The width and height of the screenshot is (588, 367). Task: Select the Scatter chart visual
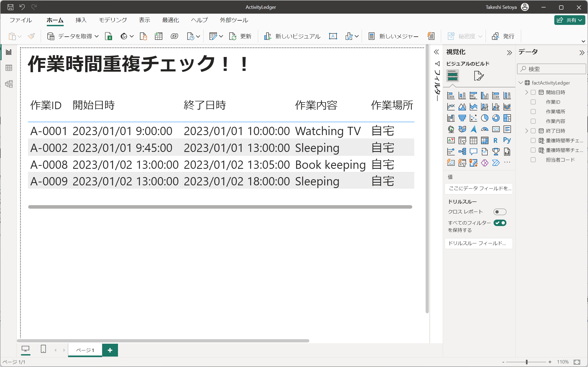tap(473, 118)
